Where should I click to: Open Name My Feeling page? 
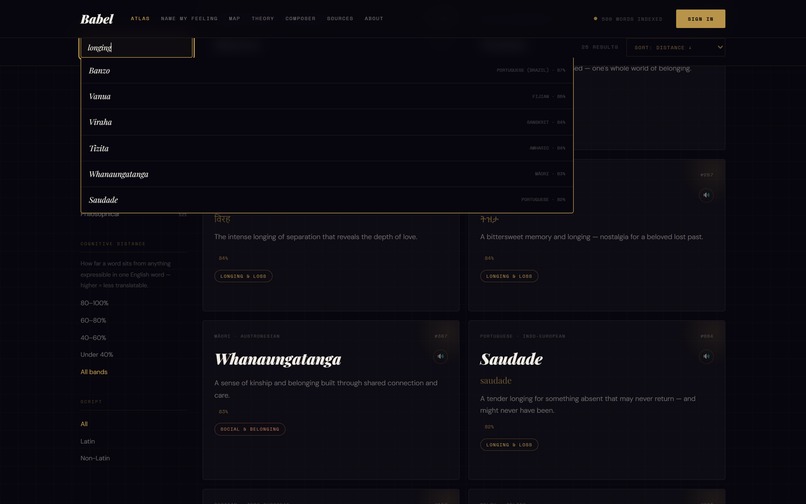tap(189, 19)
